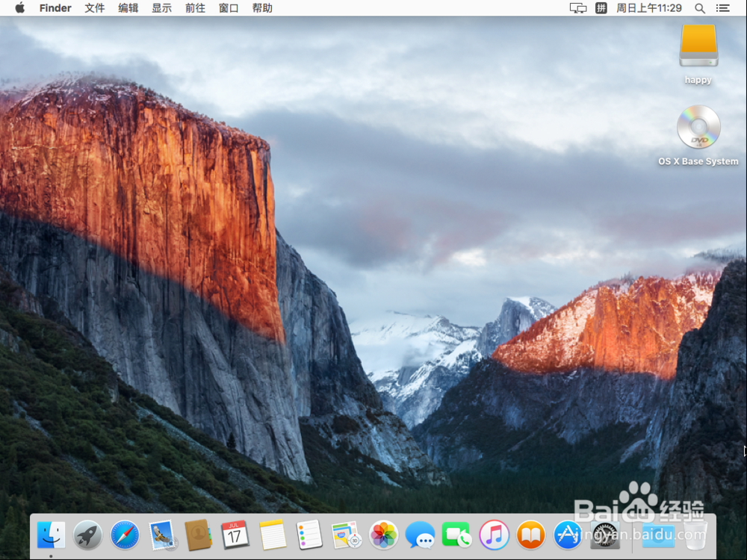This screenshot has width=747, height=560.
Task: Open Safari browser in Dock
Action: click(x=125, y=535)
